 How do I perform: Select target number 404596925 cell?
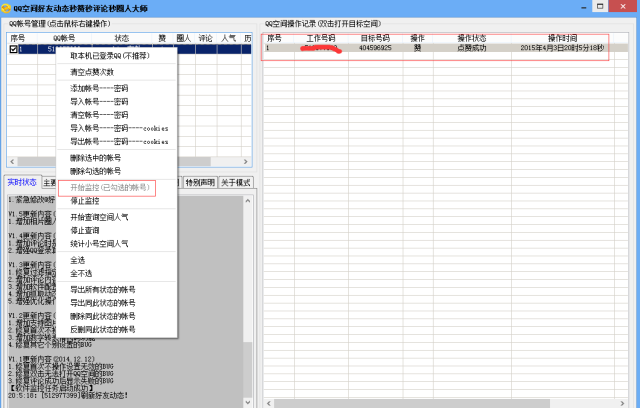pos(376,48)
